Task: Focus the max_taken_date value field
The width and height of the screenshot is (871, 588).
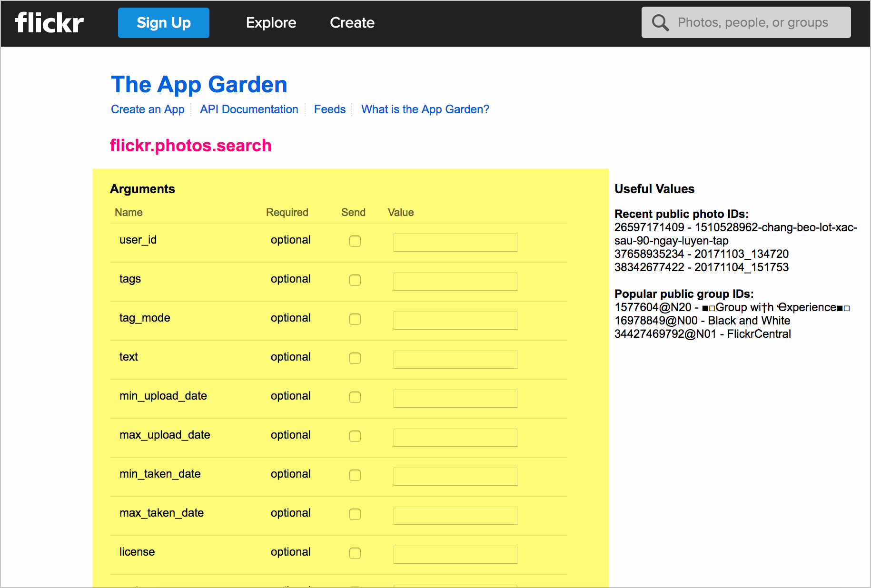Action: (x=455, y=516)
